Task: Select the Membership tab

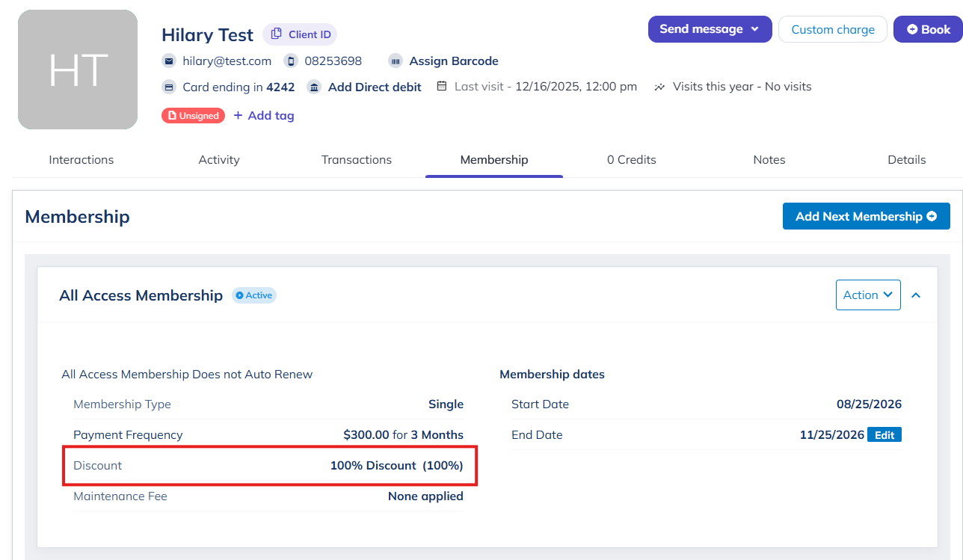Action: coord(494,159)
